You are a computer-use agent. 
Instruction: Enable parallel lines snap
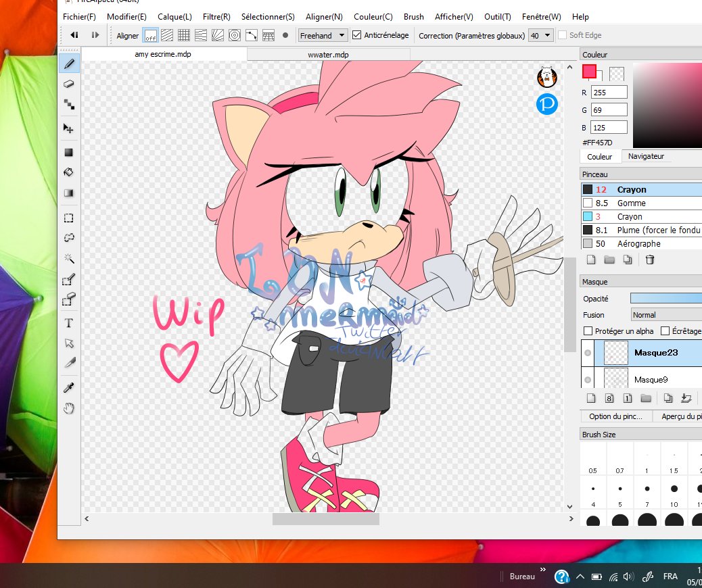(167, 35)
